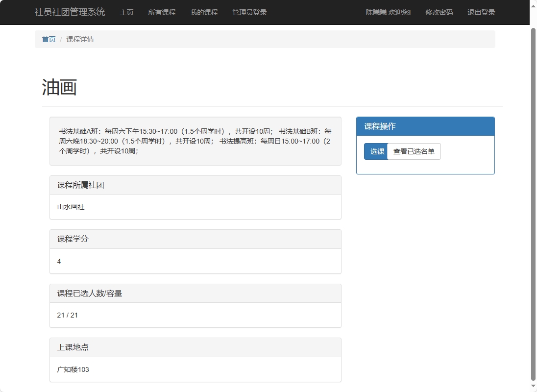Click the course schedule description box
Screen dimensions: 537x392
click(195, 141)
